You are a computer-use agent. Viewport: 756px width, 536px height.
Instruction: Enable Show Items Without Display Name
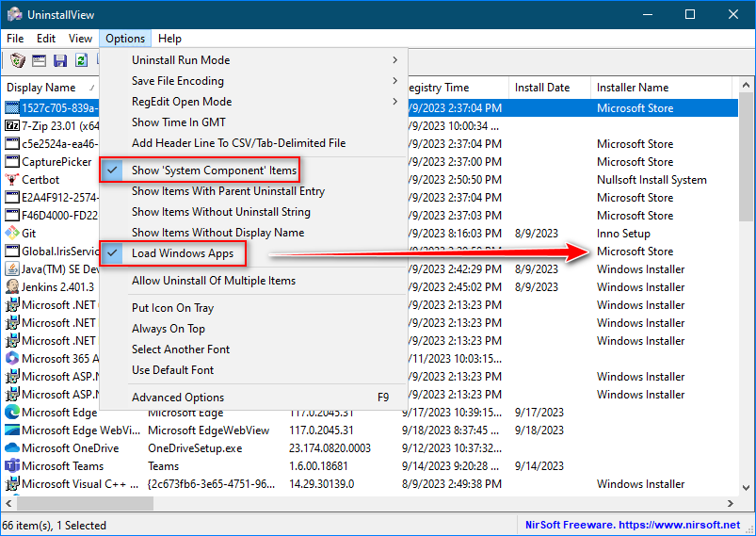(x=253, y=233)
